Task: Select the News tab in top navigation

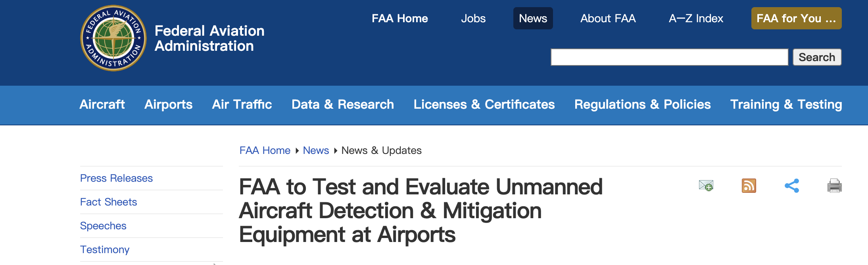Action: coord(533,18)
